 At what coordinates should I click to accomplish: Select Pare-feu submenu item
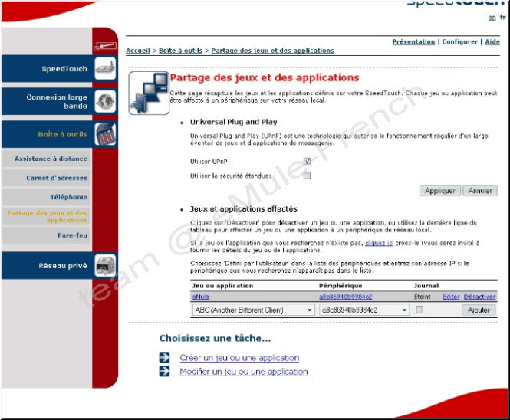(46, 235)
